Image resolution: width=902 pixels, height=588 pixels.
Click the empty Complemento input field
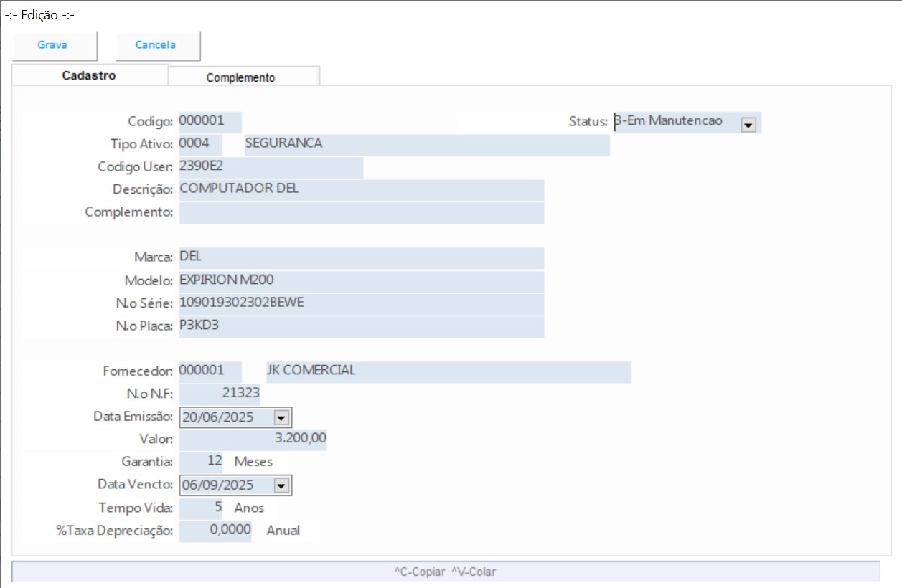pyautogui.click(x=360, y=213)
